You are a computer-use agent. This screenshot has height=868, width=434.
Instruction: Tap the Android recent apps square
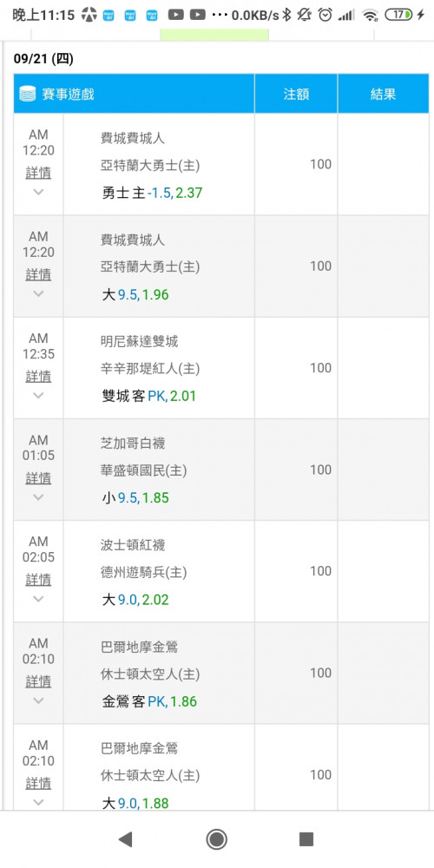306,839
